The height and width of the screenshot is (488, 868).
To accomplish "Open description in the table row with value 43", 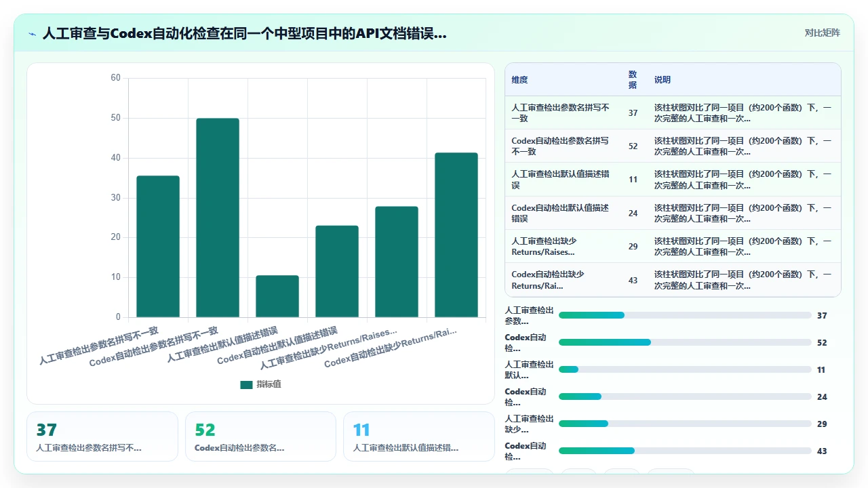I will 743,280.
